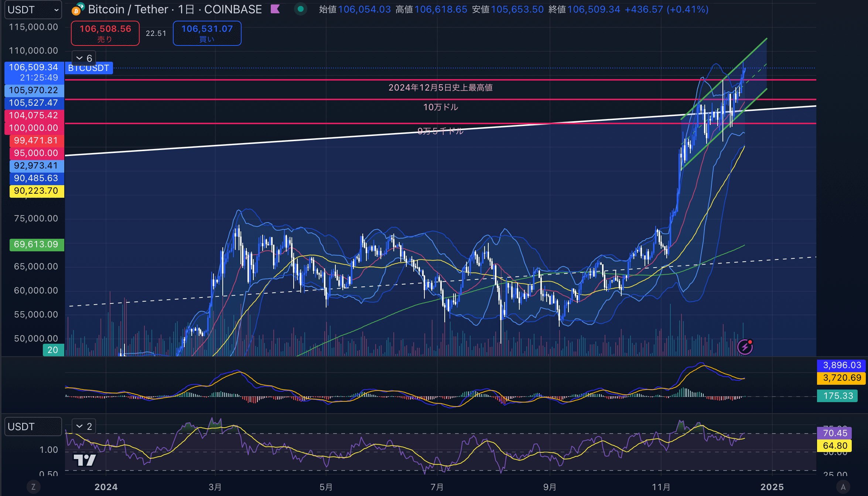Image resolution: width=868 pixels, height=496 pixels.
Task: Click the 2024年12月5日史上最高値 annotation
Action: 440,88
